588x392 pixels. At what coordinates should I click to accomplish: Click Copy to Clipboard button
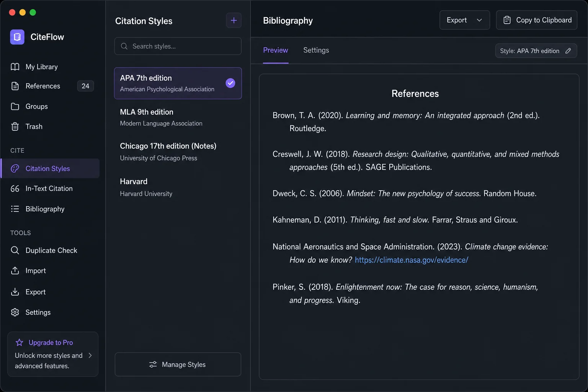click(537, 20)
